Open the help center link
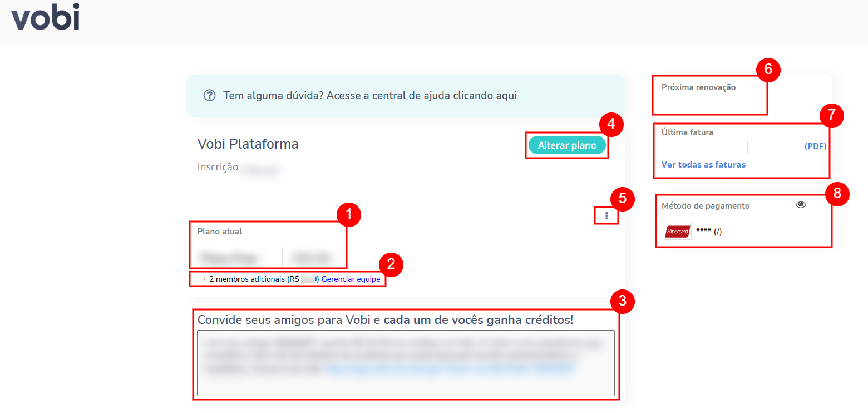This screenshot has width=868, height=413. click(x=421, y=95)
